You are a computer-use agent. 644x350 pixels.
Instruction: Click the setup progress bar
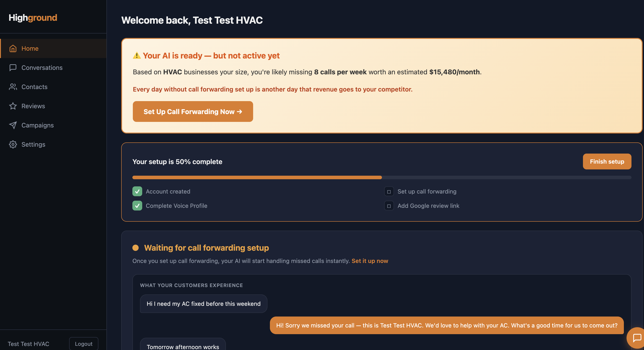click(381, 177)
